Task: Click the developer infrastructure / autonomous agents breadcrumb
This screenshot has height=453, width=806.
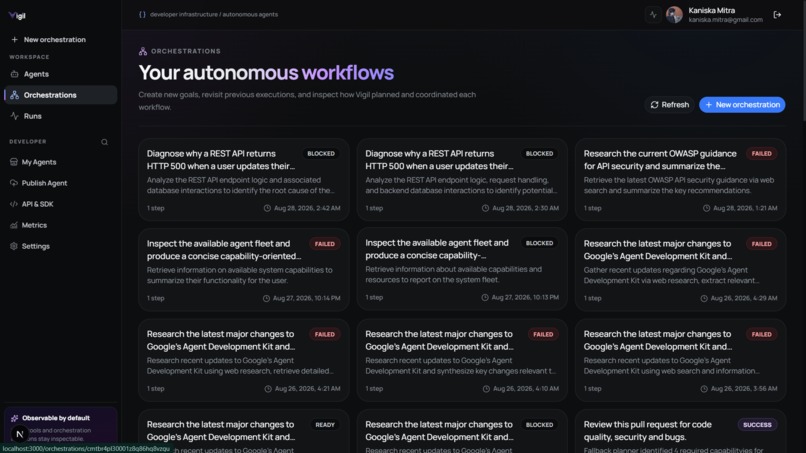Action: tap(214, 14)
